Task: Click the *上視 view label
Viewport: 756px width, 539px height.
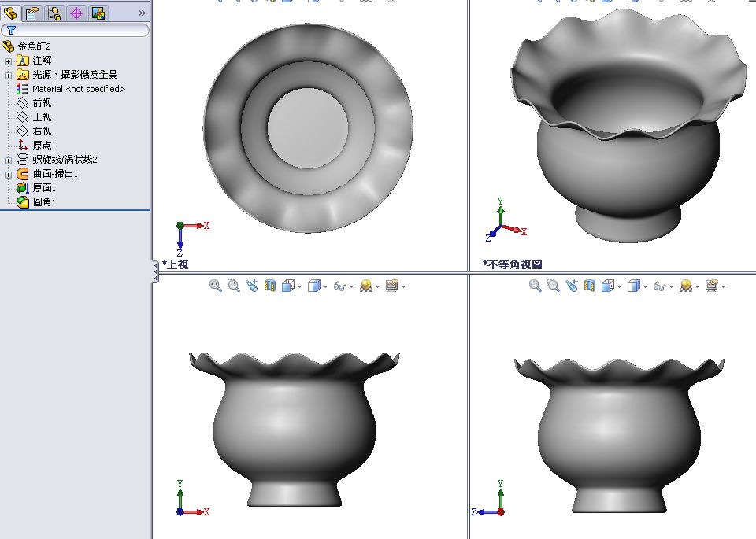Action: (x=175, y=264)
